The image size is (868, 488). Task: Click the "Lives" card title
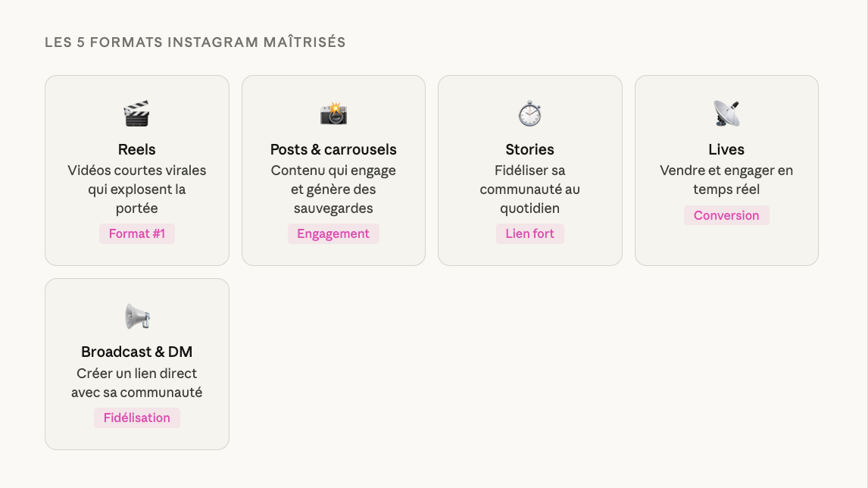pyautogui.click(x=726, y=149)
